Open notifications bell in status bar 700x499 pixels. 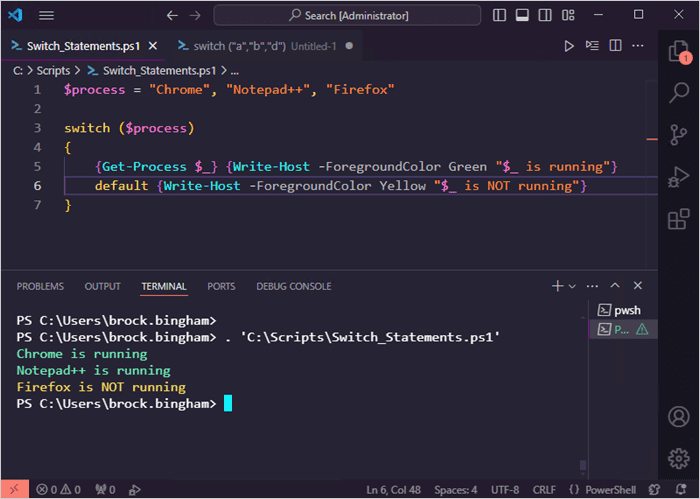click(681, 490)
